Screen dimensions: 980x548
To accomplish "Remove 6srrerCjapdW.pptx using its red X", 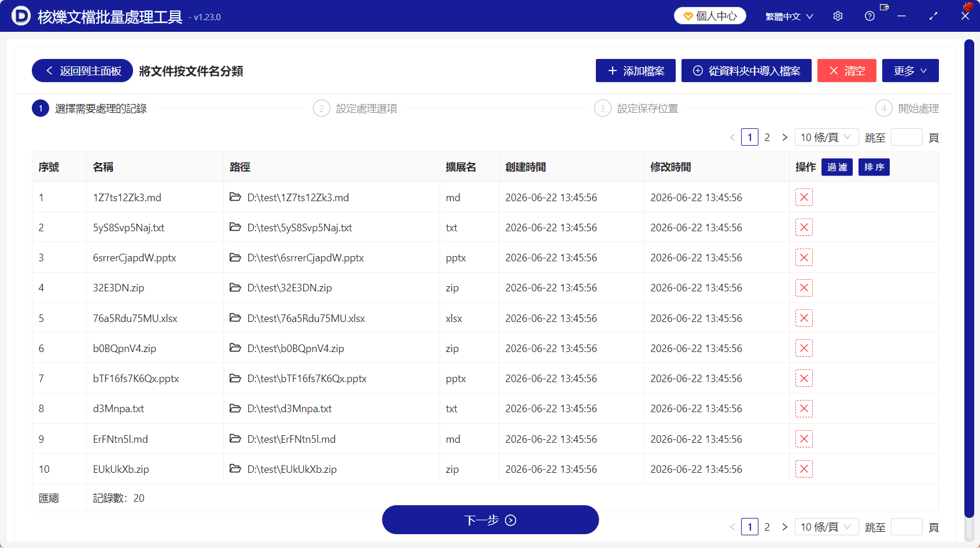I will (804, 257).
